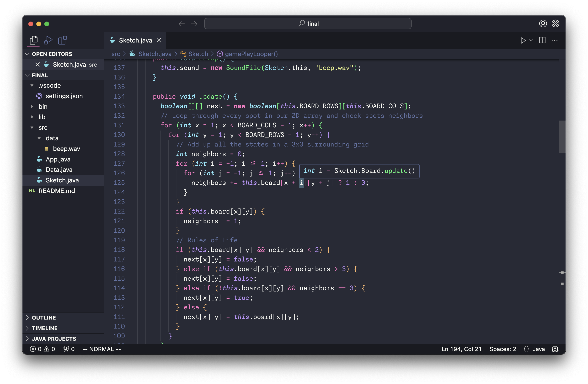The image size is (588, 384).
Task: Click the editor vertical scrollbar thumb
Action: tap(562, 137)
